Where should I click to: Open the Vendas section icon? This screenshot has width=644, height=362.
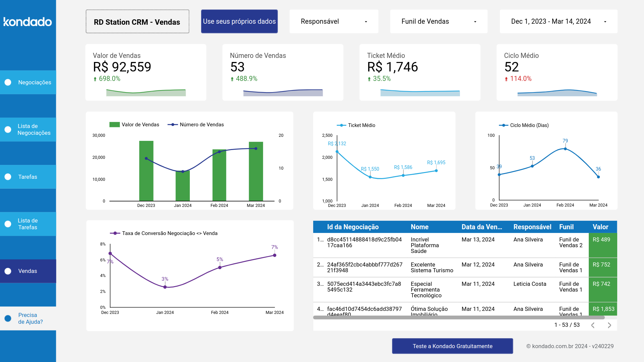point(7,271)
